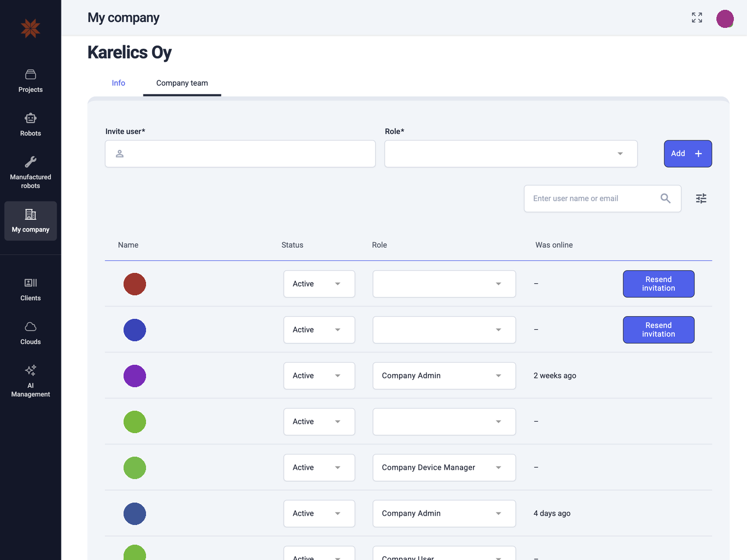Click the search magnifier icon
Screen dimensions: 747x560
[666, 199]
